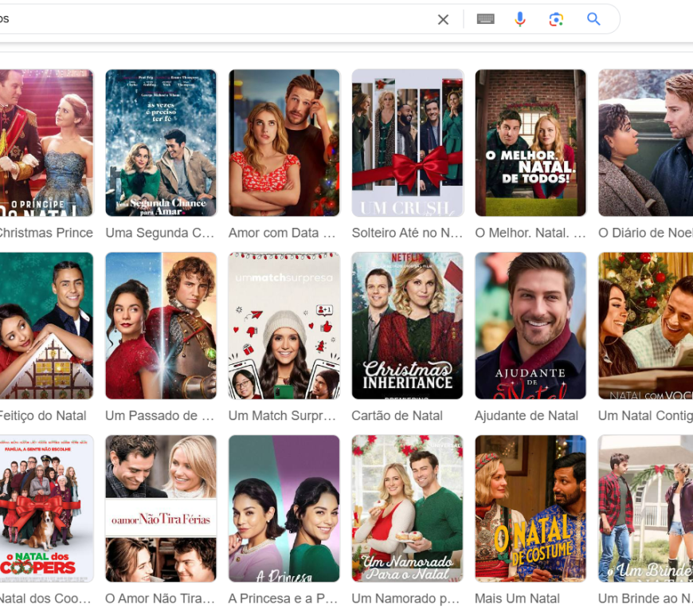Clear the search box text
Viewport: 693px width, 616px height.
tap(443, 20)
